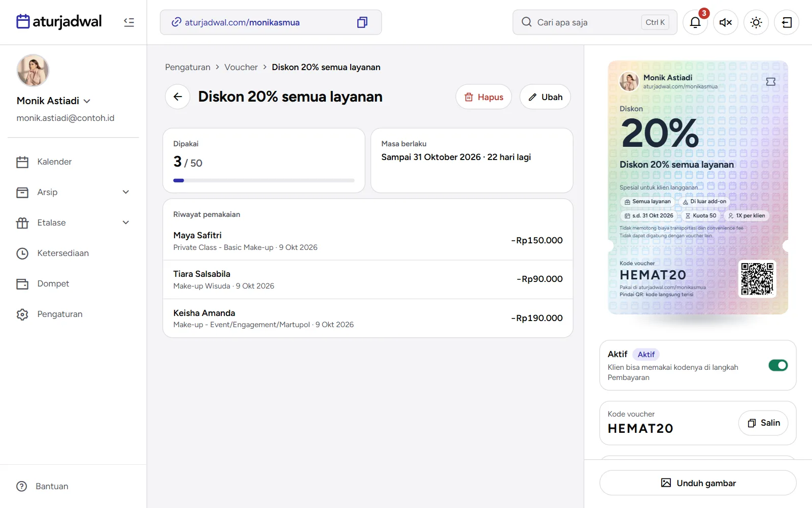Click the monik.astiadi@contoh.id email text
The image size is (812, 508).
click(x=65, y=118)
